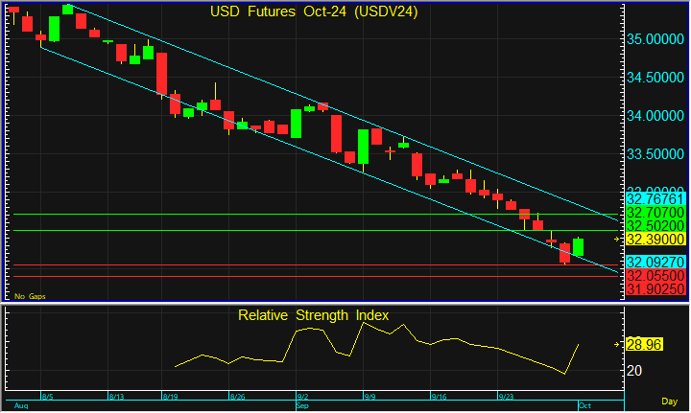Click the RSI current value arrow marker

tap(617, 344)
